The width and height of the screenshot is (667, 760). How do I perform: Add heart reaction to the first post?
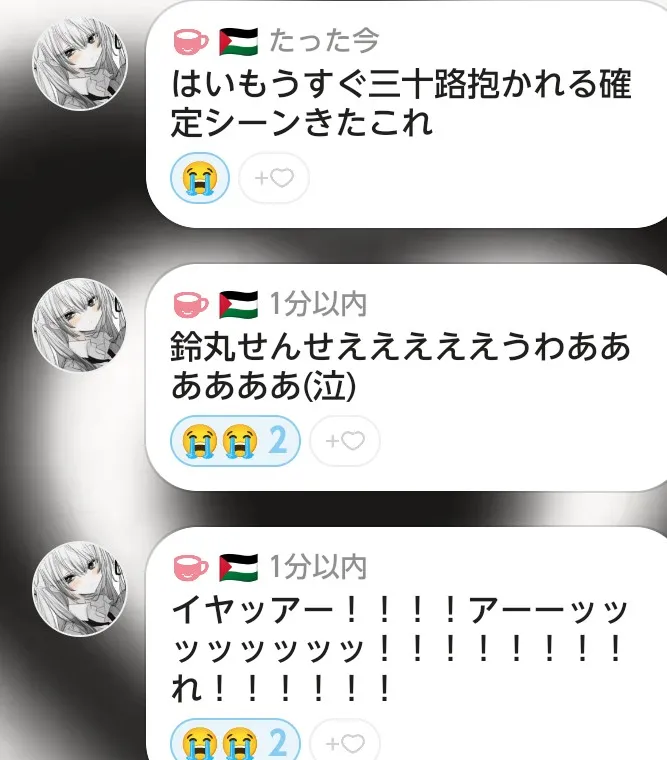click(274, 178)
